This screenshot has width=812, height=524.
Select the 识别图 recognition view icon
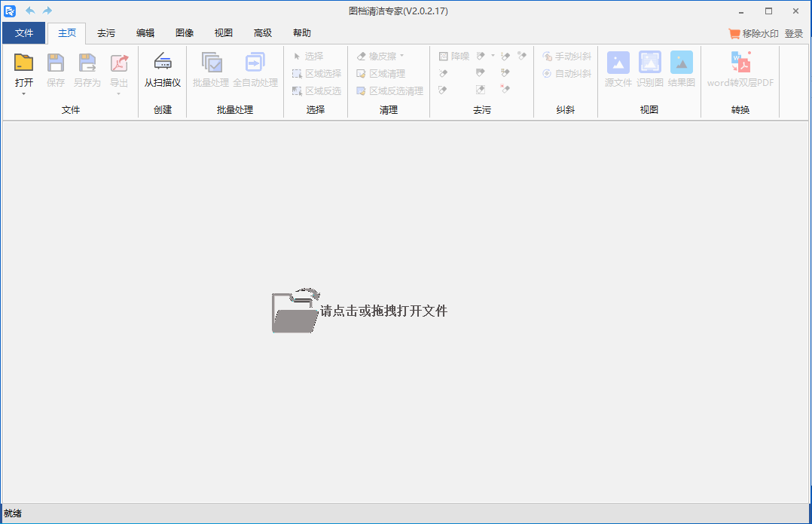tap(650, 63)
